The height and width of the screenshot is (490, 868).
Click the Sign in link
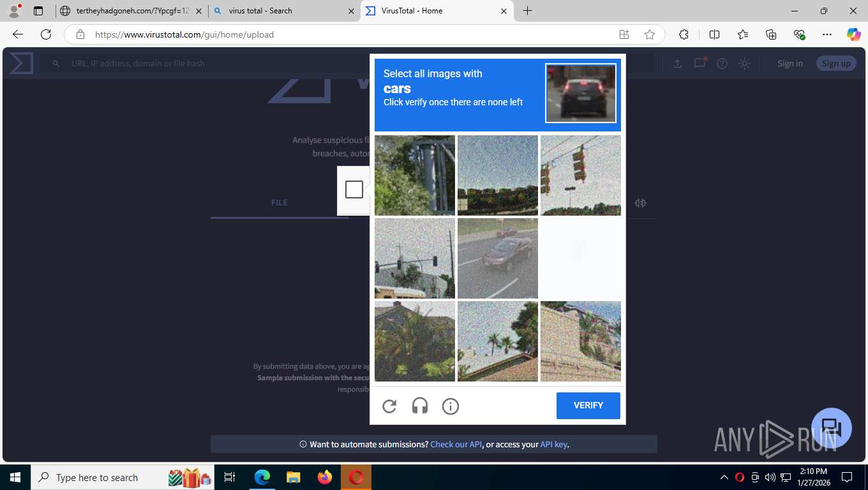790,63
